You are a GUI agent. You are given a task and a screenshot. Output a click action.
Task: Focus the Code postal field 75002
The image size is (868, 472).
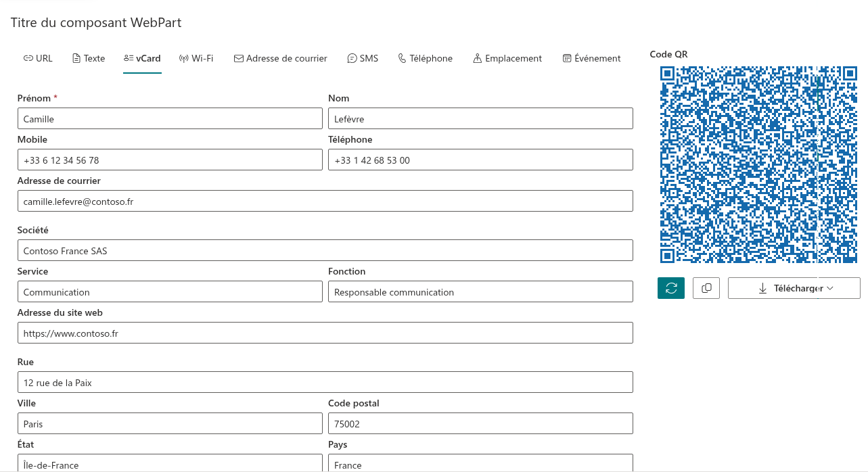click(480, 423)
